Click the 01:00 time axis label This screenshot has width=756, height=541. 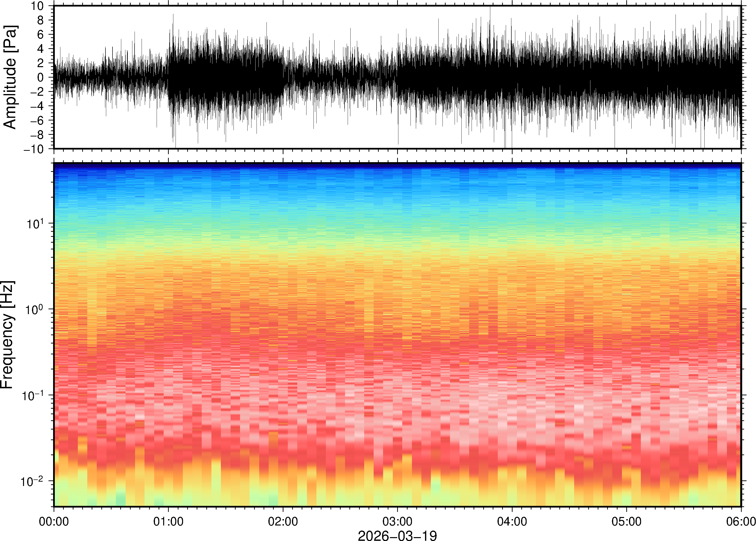pyautogui.click(x=168, y=521)
